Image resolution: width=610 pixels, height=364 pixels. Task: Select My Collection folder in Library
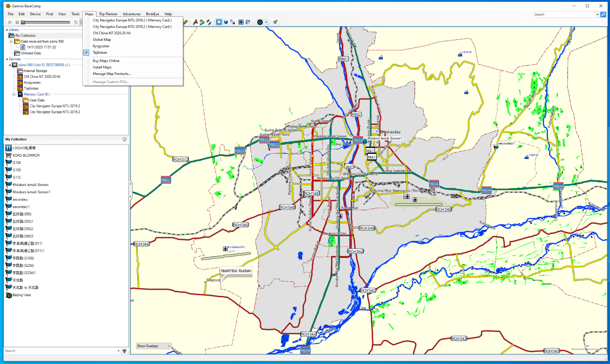click(x=22, y=35)
